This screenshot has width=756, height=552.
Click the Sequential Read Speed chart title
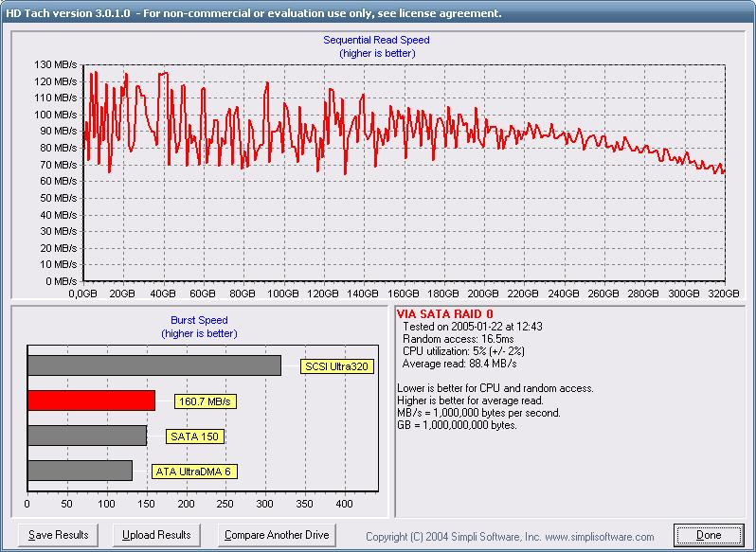376,40
